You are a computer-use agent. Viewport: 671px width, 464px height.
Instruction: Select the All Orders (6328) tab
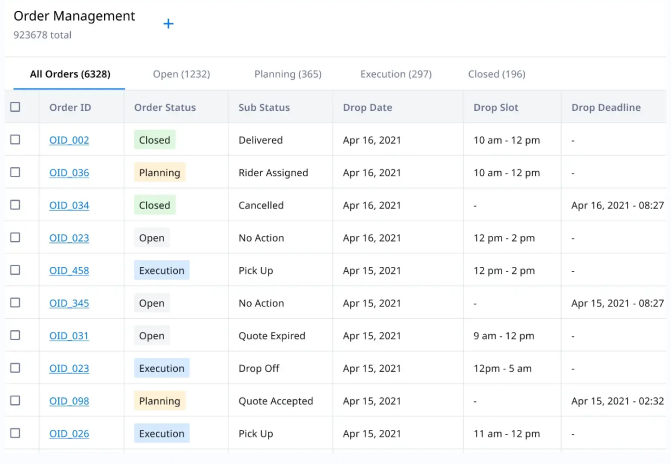[70, 74]
